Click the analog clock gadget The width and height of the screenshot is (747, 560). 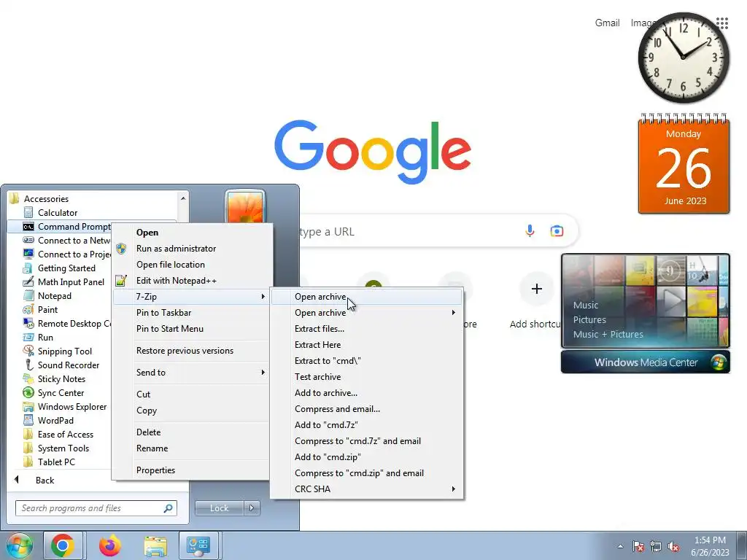684,57
